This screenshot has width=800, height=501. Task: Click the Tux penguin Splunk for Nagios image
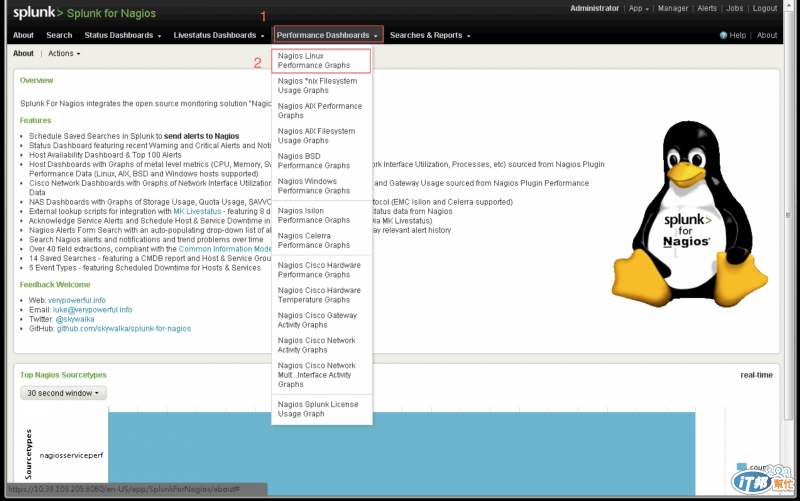tap(689, 214)
